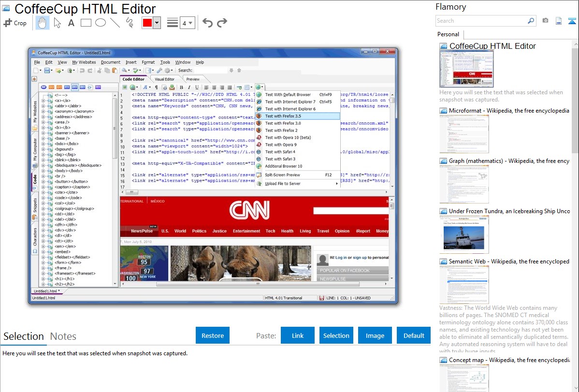Open the Concept map snapshot title
The width and height of the screenshot is (579, 392).
click(509, 360)
